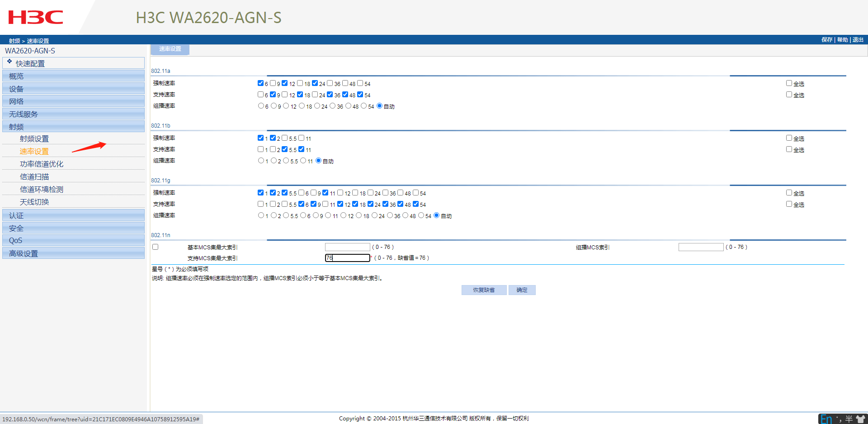Viewport: 868px width, 424px height.
Task: Select 自动 for 802.11a 组播速率
Action: coord(380,106)
